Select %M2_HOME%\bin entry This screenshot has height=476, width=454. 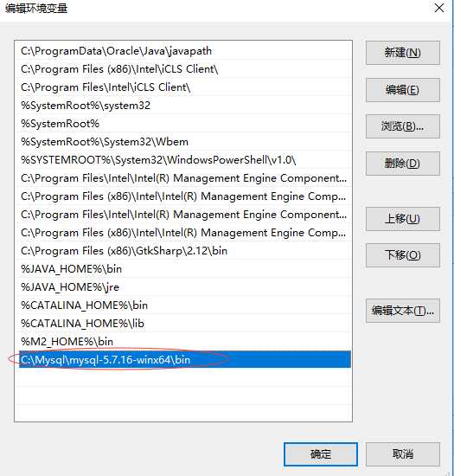(185, 342)
